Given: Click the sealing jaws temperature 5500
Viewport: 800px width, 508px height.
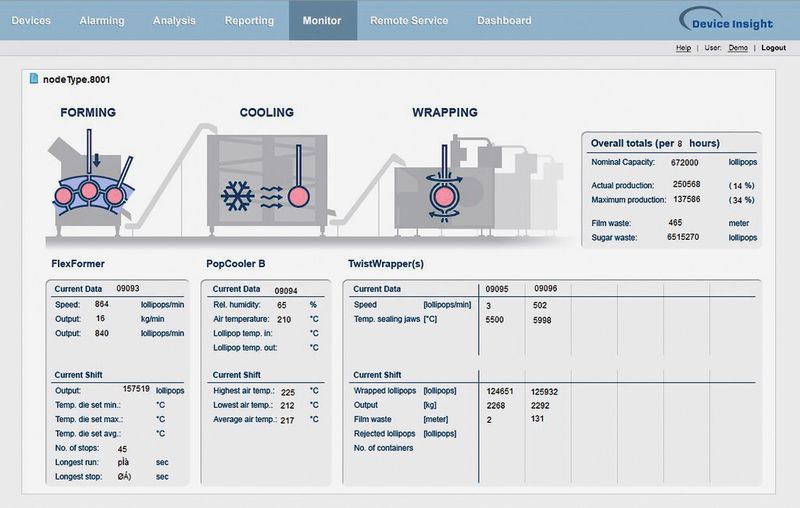Looking at the screenshot, I should [495, 319].
